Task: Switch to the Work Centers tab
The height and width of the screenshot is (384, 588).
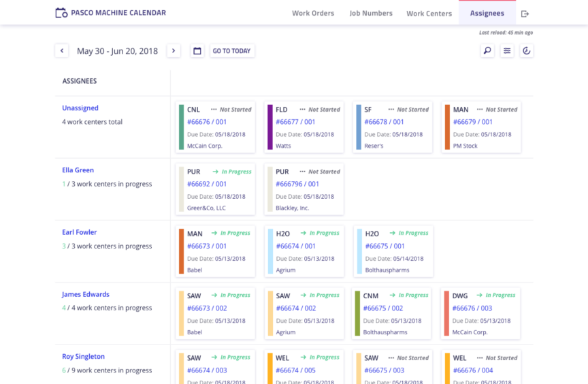Action: pos(429,14)
